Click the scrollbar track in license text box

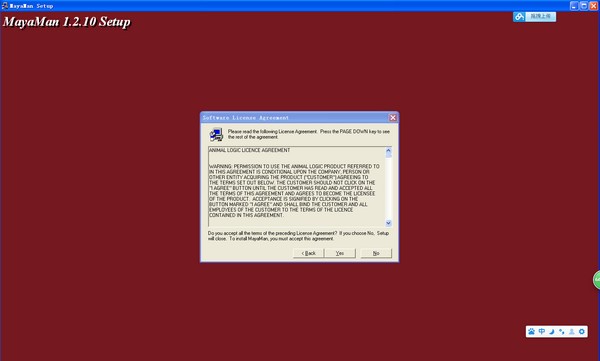pyautogui.click(x=388, y=188)
